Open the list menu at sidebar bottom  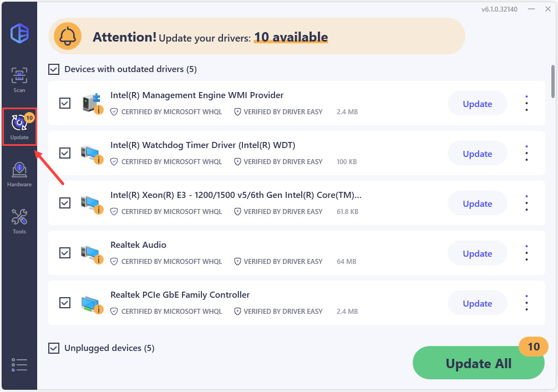click(x=19, y=364)
